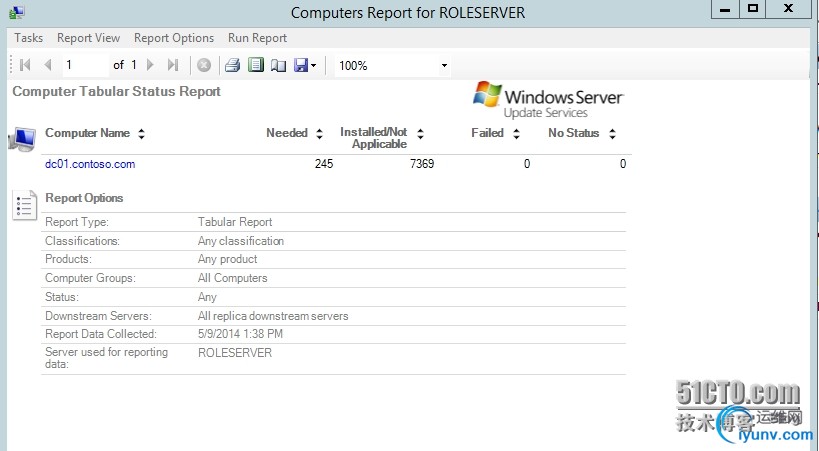This screenshot has height=451, width=819.
Task: Go to previous report page
Action: point(48,65)
